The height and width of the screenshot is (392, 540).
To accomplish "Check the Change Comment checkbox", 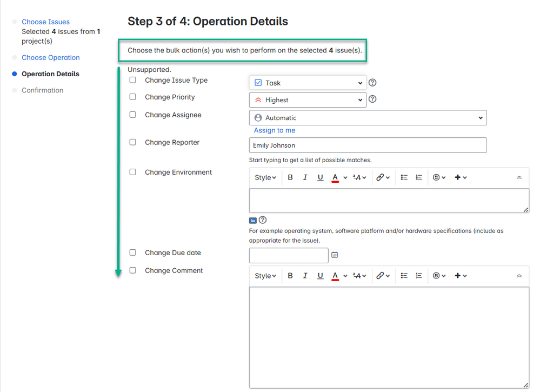I will click(x=132, y=270).
